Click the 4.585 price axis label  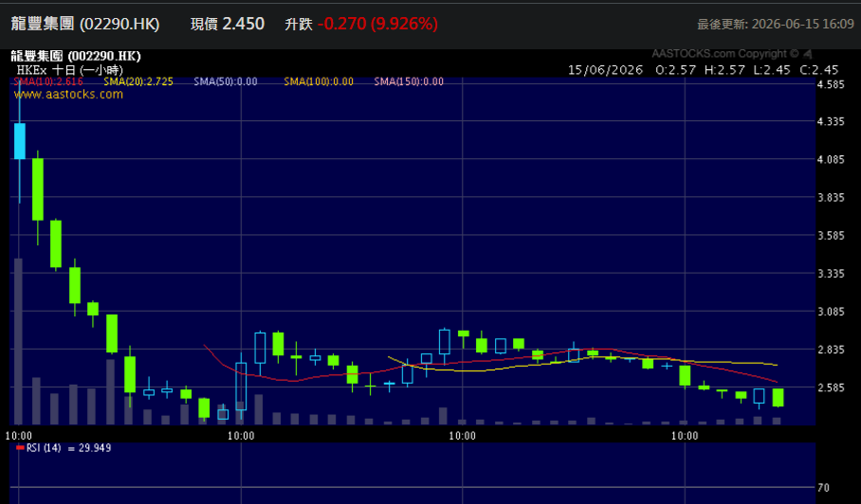831,84
